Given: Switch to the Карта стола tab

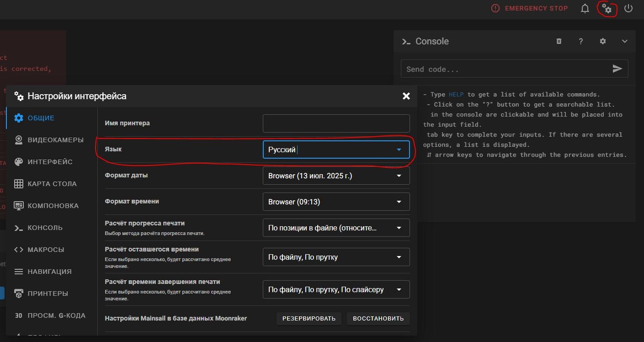Looking at the screenshot, I should point(52,184).
